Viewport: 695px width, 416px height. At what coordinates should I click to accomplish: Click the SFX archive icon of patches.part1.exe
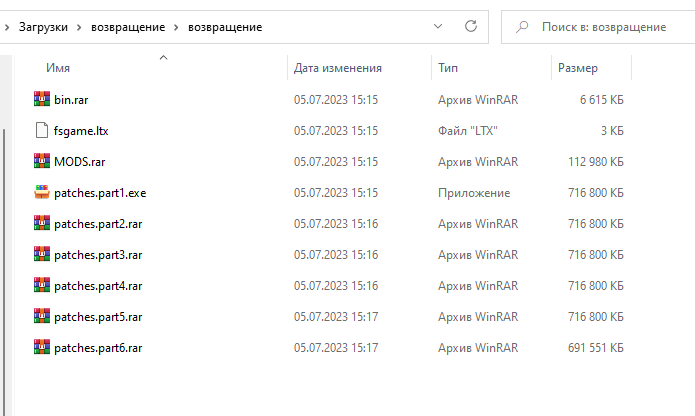pyautogui.click(x=42, y=192)
